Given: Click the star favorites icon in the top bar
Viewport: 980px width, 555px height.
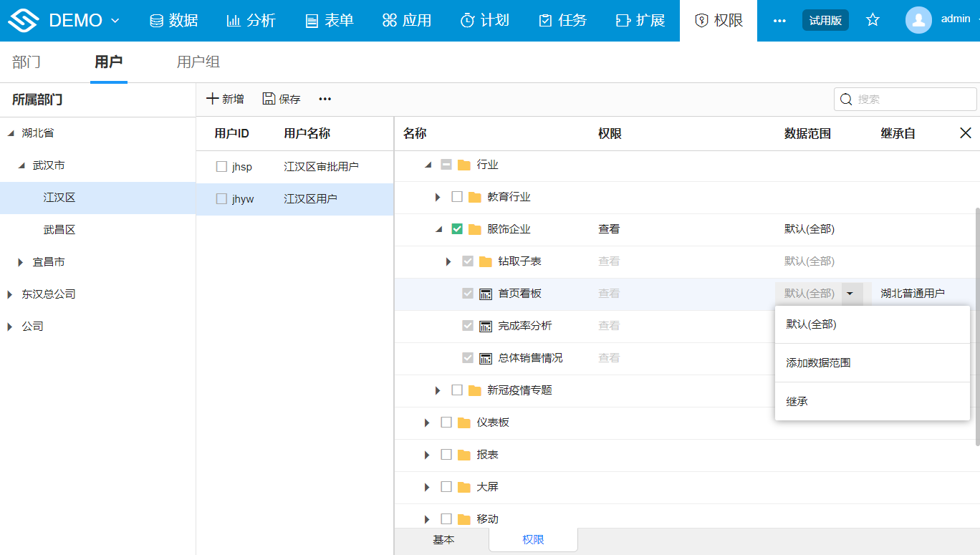Looking at the screenshot, I should click(873, 20).
